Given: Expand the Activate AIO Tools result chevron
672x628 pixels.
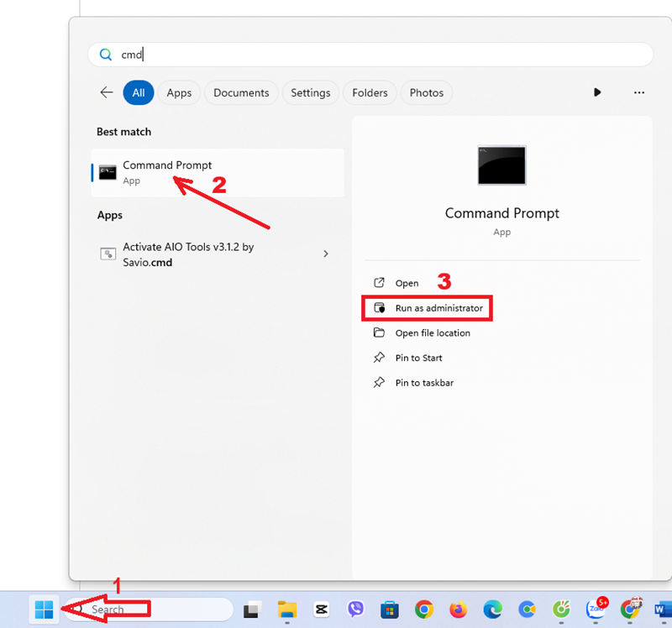Looking at the screenshot, I should pyautogui.click(x=326, y=254).
